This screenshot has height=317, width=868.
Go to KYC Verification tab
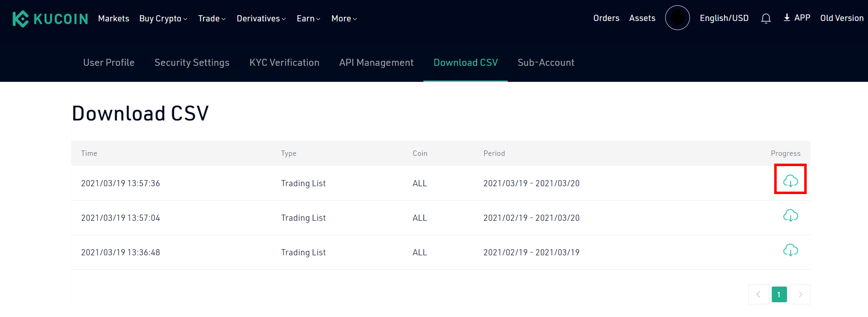(284, 62)
